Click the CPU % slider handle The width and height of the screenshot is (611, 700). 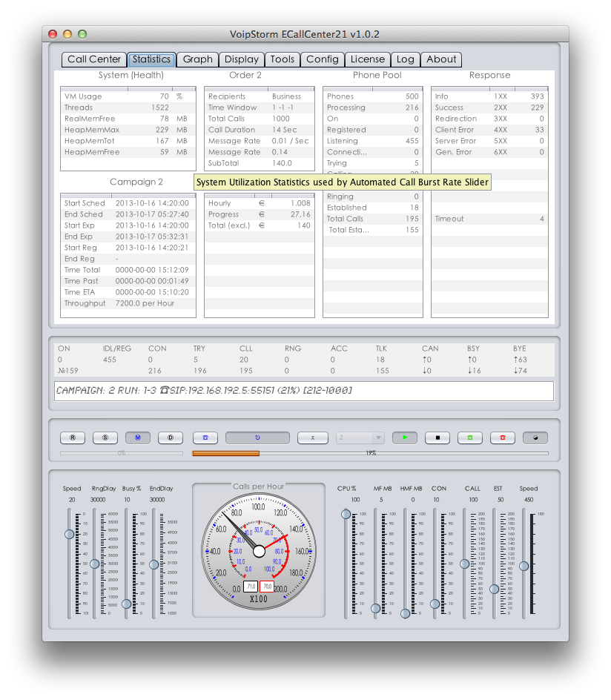pyautogui.click(x=346, y=514)
